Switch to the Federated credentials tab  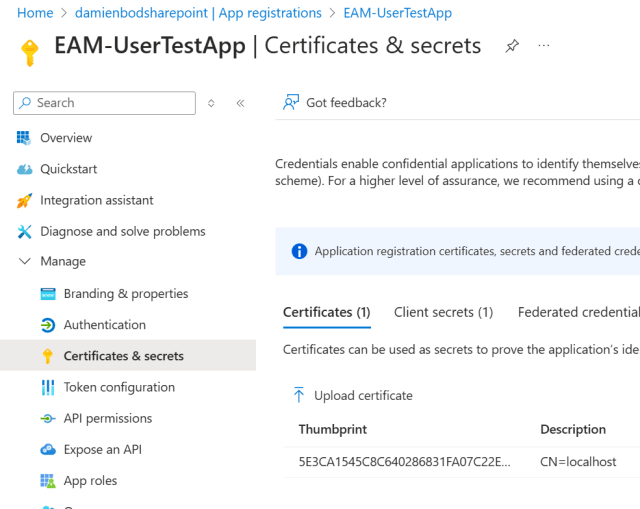pyautogui.click(x=579, y=312)
